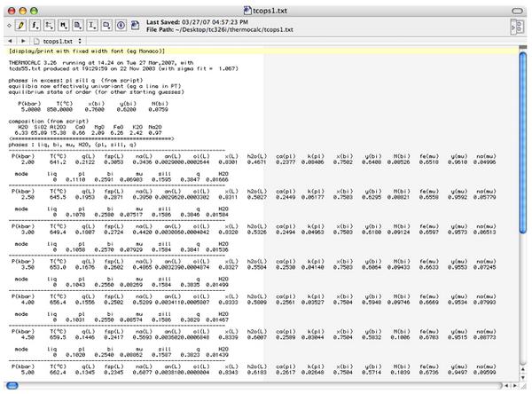
Task: Click the Get Info (i) toolbar icon
Action: point(121,26)
